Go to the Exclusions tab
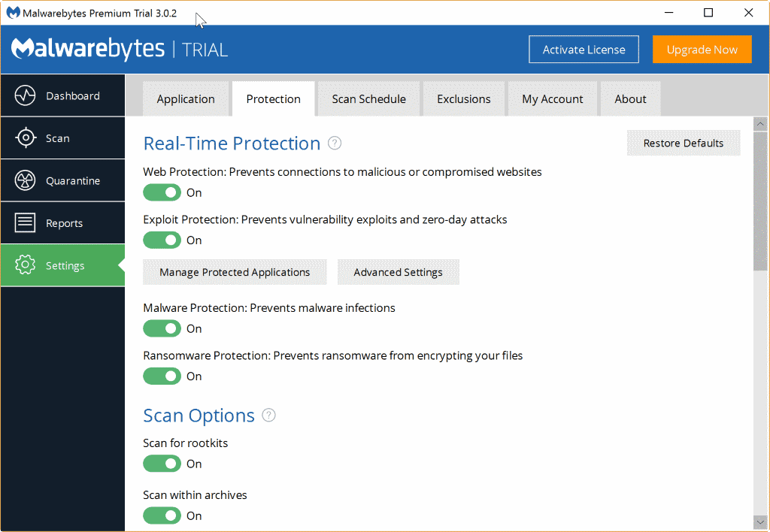770x532 pixels. tap(463, 98)
